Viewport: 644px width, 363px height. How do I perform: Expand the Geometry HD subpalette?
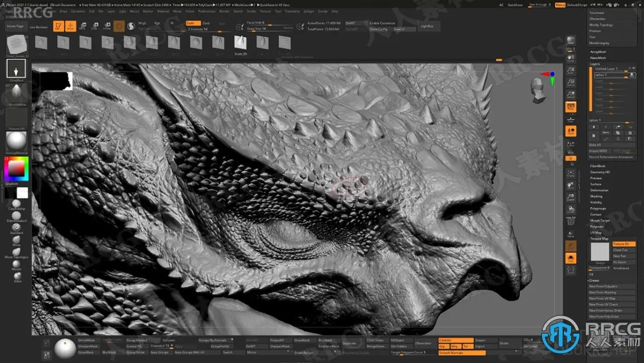click(x=600, y=172)
